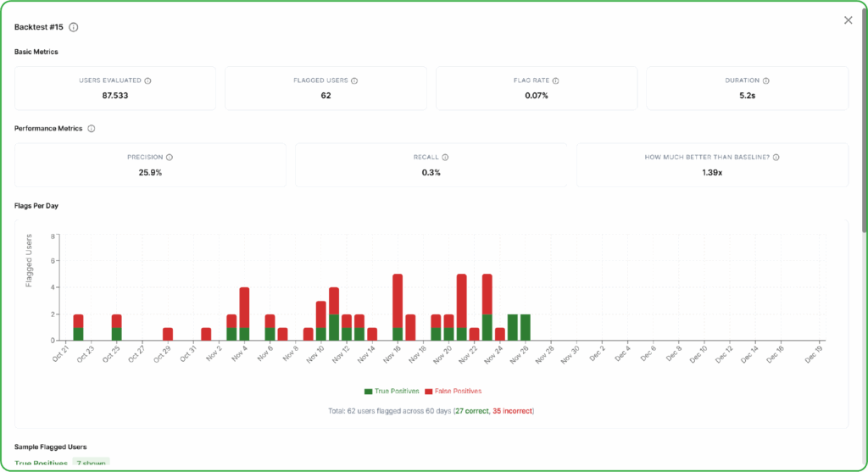Viewport: 868px width, 472px height.
Task: Click info icon beside baseline comparison label
Action: point(776,157)
